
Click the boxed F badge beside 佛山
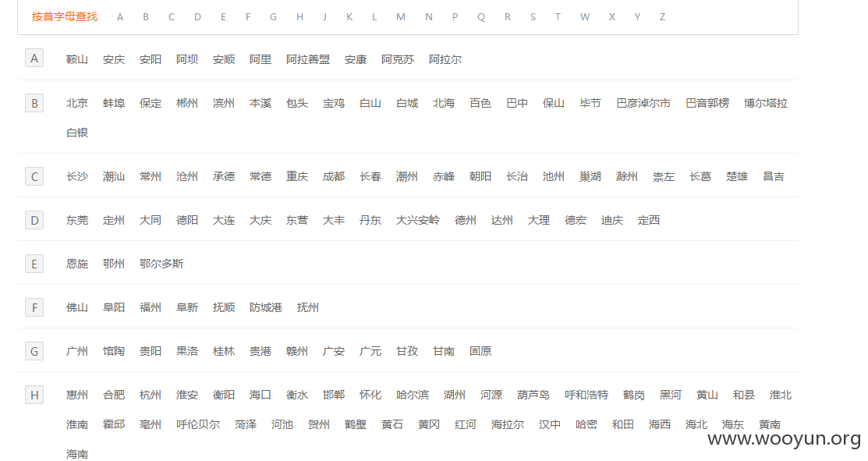pos(34,307)
